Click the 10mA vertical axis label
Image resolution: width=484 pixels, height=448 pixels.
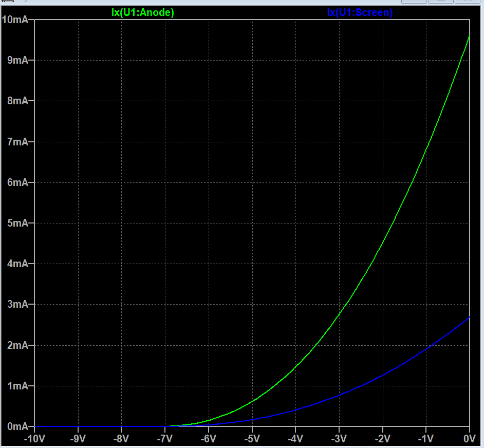tap(15, 20)
